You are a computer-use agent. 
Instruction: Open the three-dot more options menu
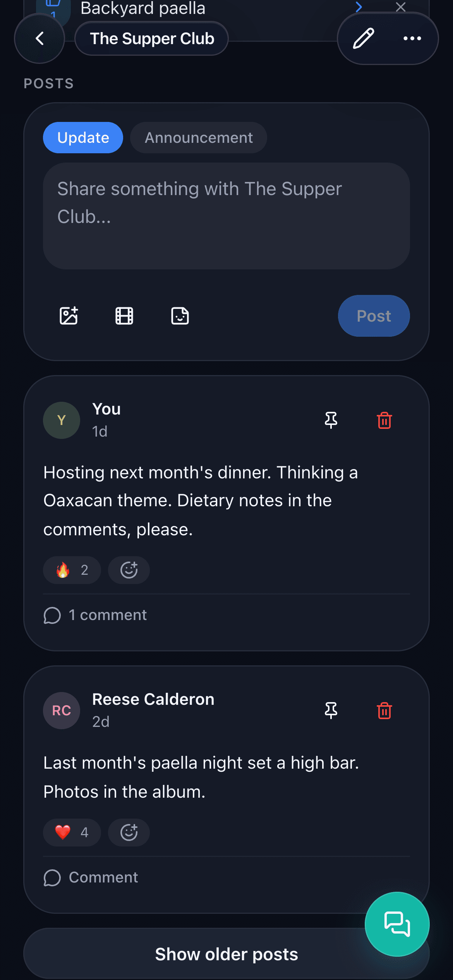point(412,38)
